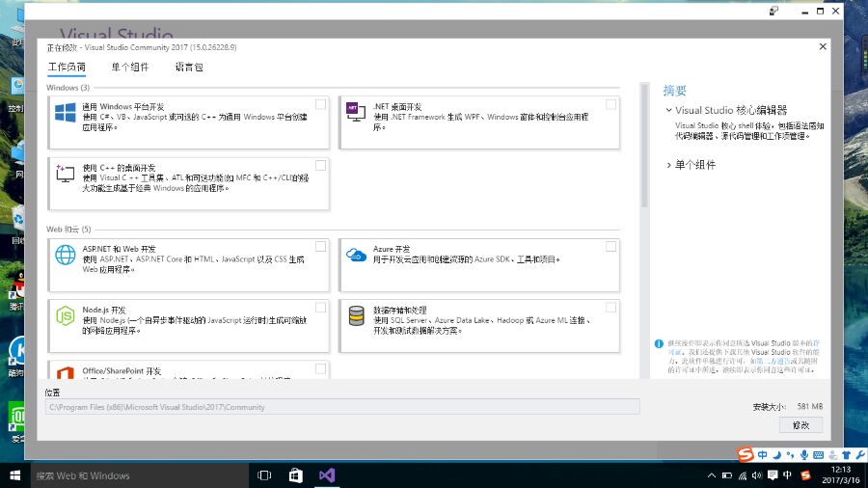Image resolution: width=868 pixels, height=488 pixels.
Task: Click the install size '581 MB' value
Action: (x=810, y=406)
